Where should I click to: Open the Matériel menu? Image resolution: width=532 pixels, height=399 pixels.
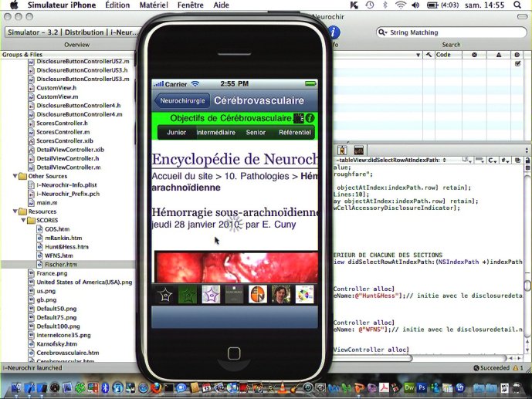(154, 5)
